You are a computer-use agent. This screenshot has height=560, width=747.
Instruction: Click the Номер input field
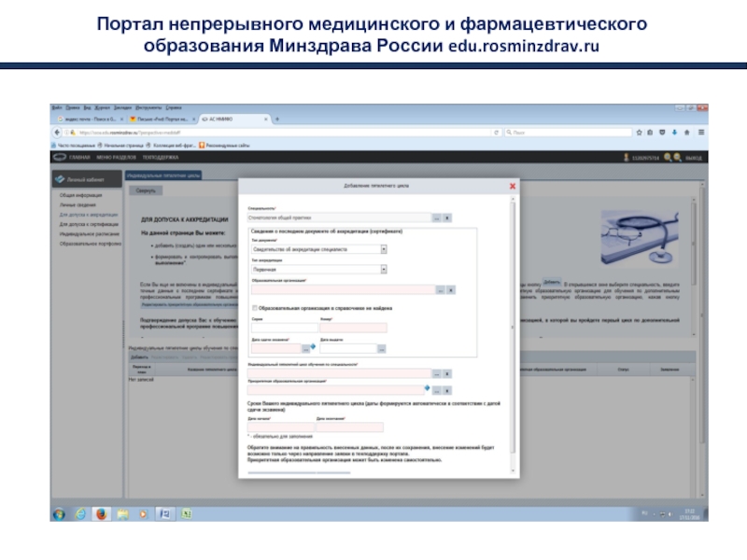(353, 328)
